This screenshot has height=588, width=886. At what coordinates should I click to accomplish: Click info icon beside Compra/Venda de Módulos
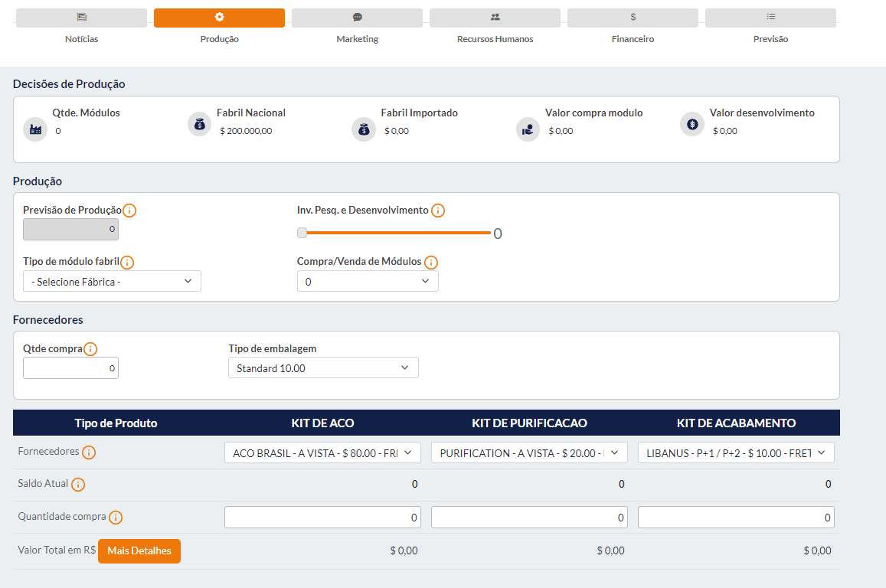coord(431,263)
